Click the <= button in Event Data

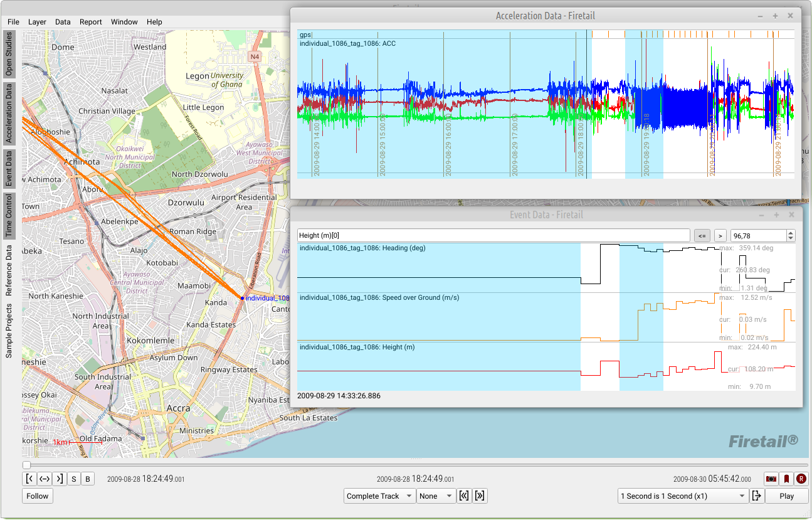tap(702, 236)
